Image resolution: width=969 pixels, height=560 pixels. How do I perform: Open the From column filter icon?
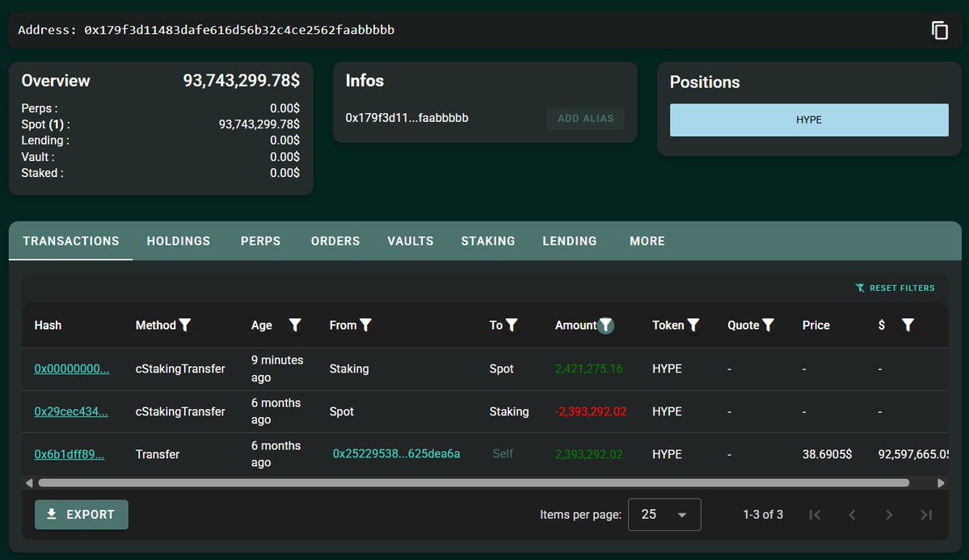(x=365, y=325)
